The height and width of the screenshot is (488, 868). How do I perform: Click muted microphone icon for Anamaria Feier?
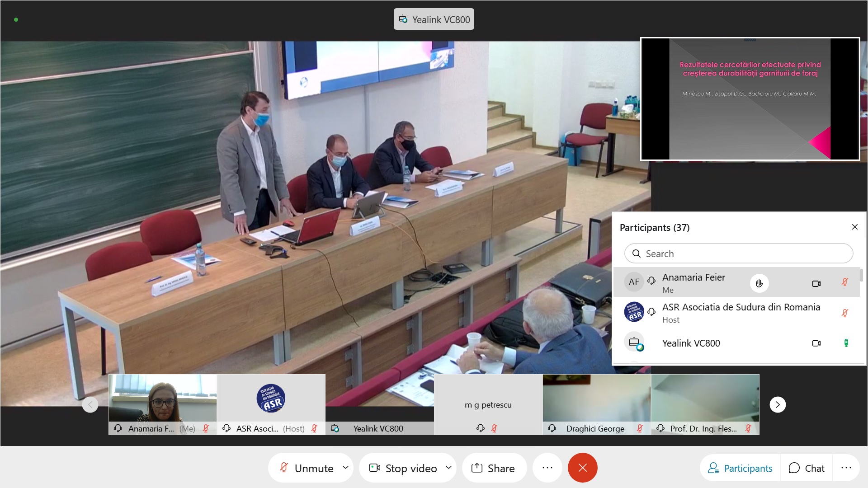tap(844, 282)
